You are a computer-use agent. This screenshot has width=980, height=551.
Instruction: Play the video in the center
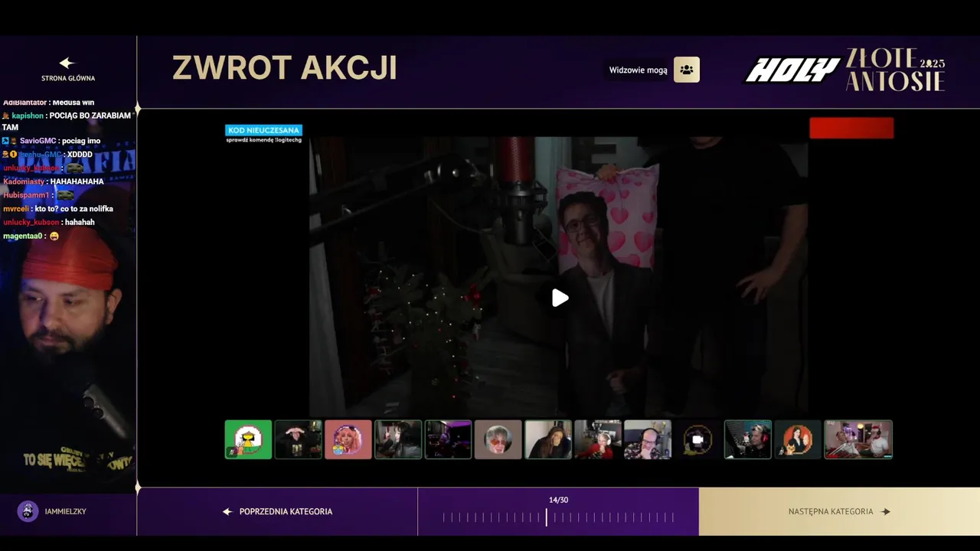pyautogui.click(x=560, y=298)
